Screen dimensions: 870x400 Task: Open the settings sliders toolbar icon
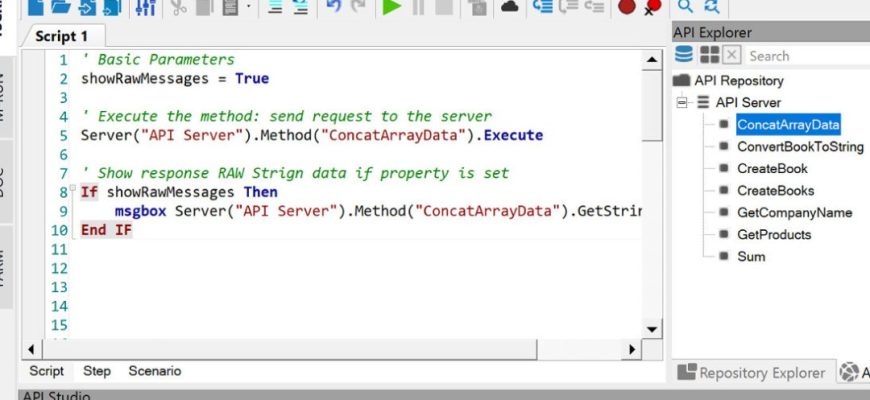[x=145, y=7]
